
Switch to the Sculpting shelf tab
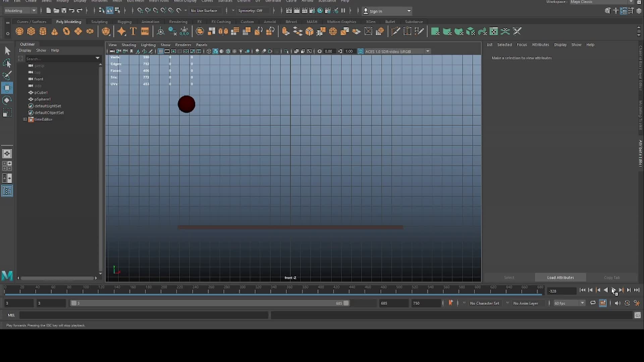[x=99, y=21]
